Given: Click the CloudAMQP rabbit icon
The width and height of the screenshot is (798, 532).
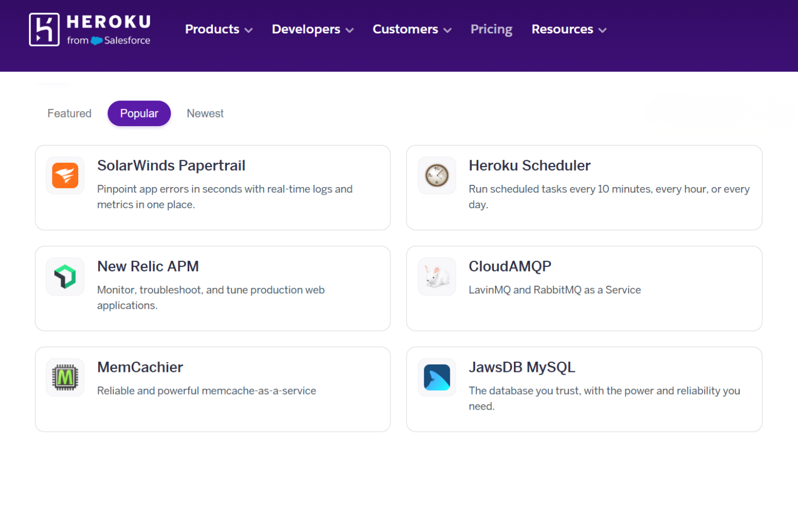Looking at the screenshot, I should click(x=437, y=277).
